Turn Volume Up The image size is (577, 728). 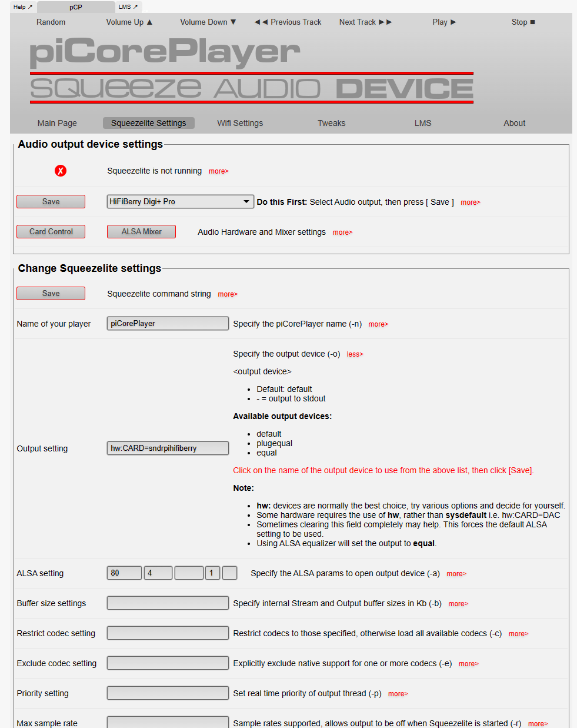pos(129,22)
